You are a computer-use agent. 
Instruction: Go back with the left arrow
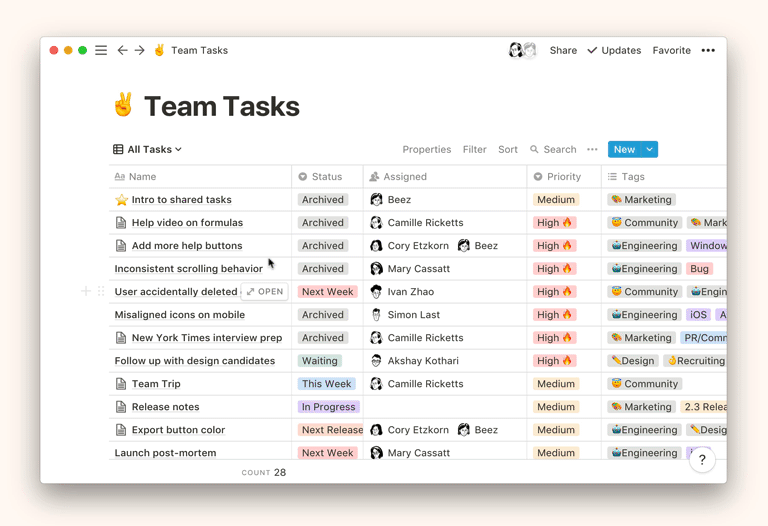point(122,50)
